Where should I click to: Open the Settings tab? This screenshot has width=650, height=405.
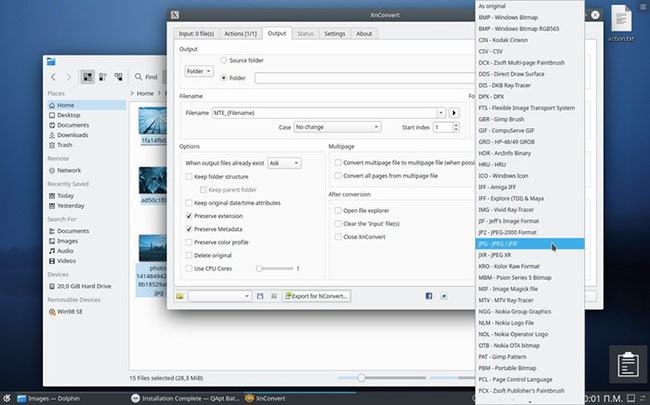335,34
